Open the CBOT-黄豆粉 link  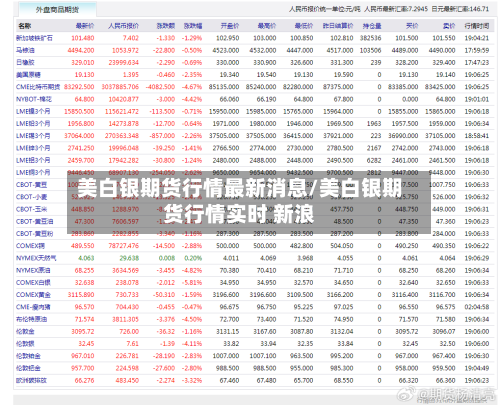[x=35, y=234]
